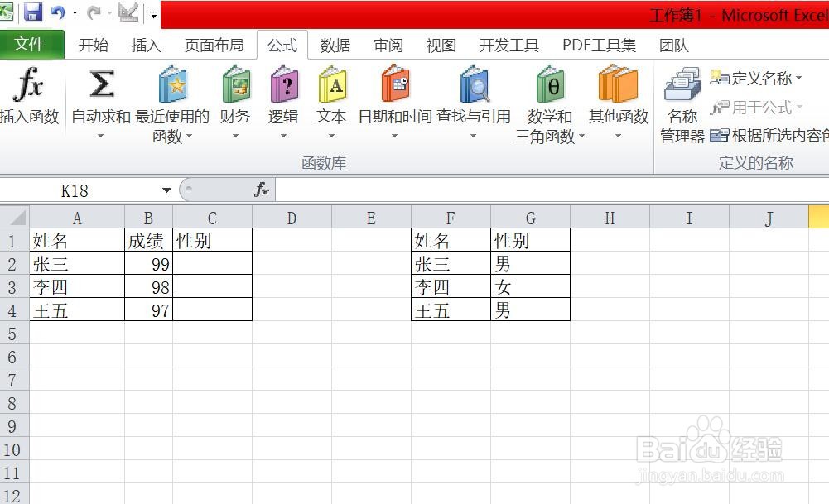Open the Use in Formula (用于公式) dropdown
Viewport: 829px width, 504px height.
pyautogui.click(x=756, y=108)
